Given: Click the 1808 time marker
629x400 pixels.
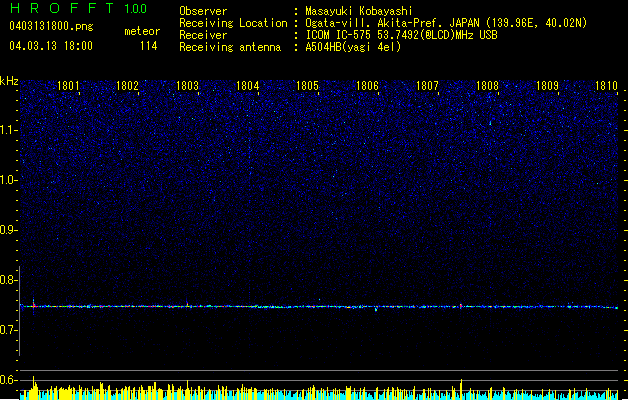Looking at the screenshot, I should pyautogui.click(x=487, y=86).
